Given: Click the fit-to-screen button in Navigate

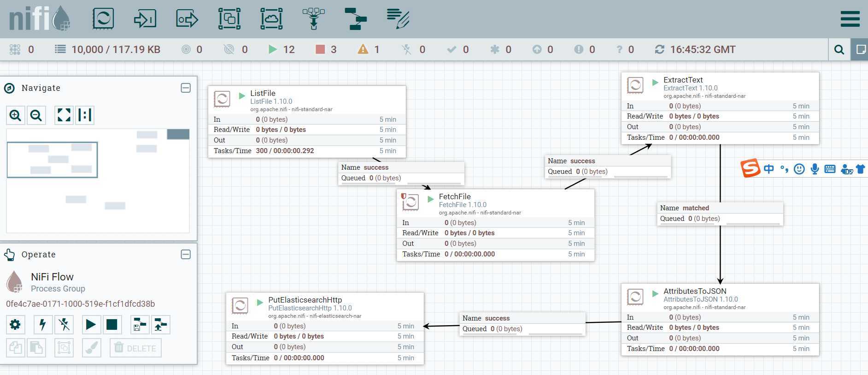Looking at the screenshot, I should point(64,115).
